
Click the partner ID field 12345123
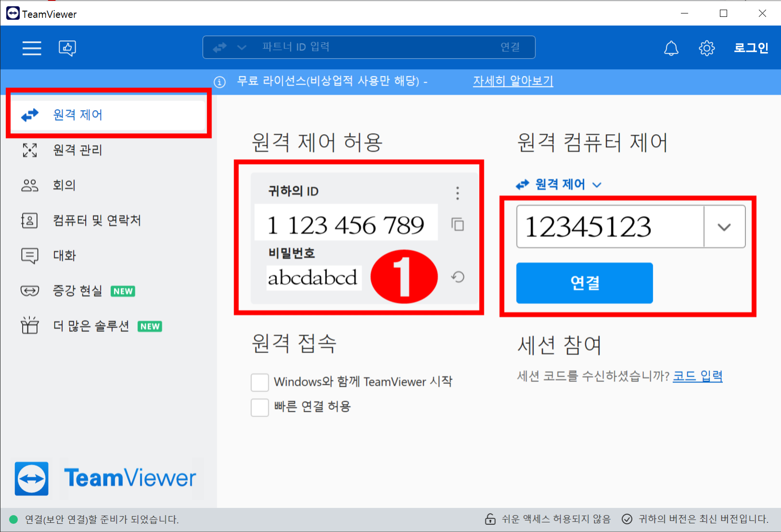pyautogui.click(x=610, y=227)
